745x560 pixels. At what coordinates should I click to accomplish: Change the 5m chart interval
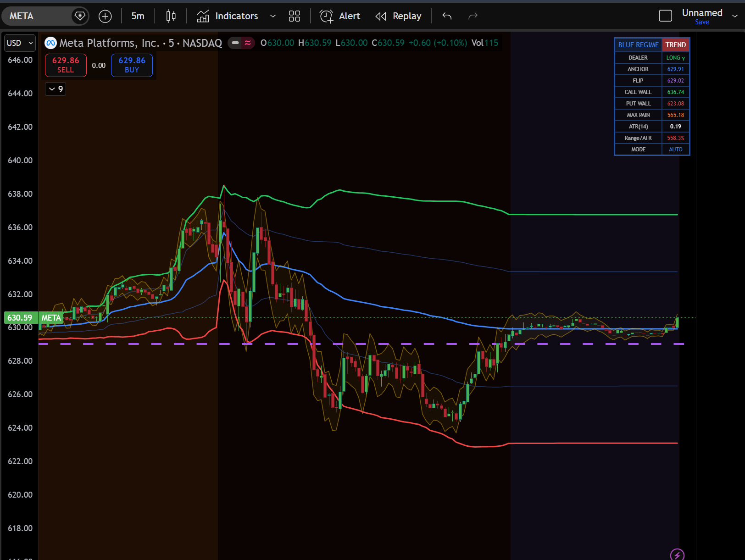[138, 16]
